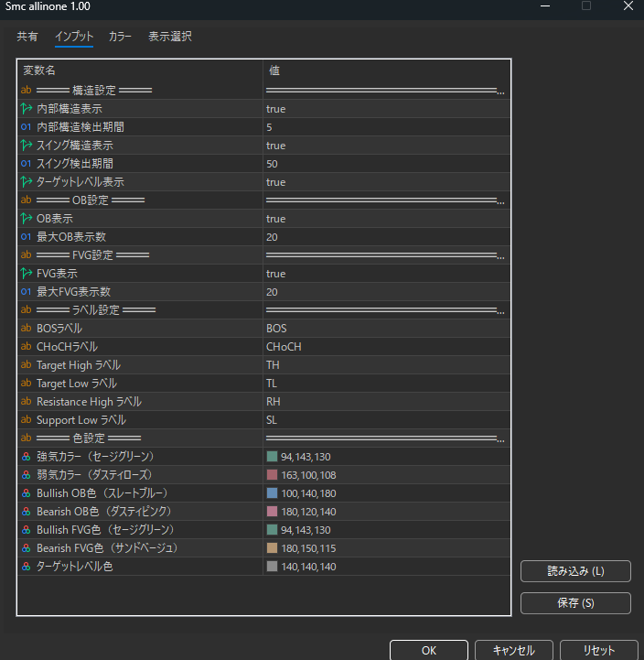Edit the 最大FVG表示数 value 20

coord(272,292)
